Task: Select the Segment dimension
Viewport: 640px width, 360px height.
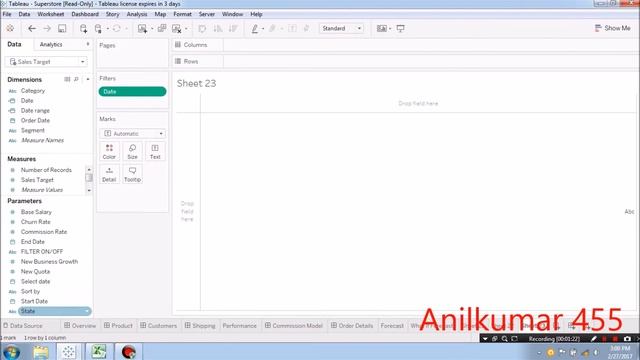Action: (33, 130)
